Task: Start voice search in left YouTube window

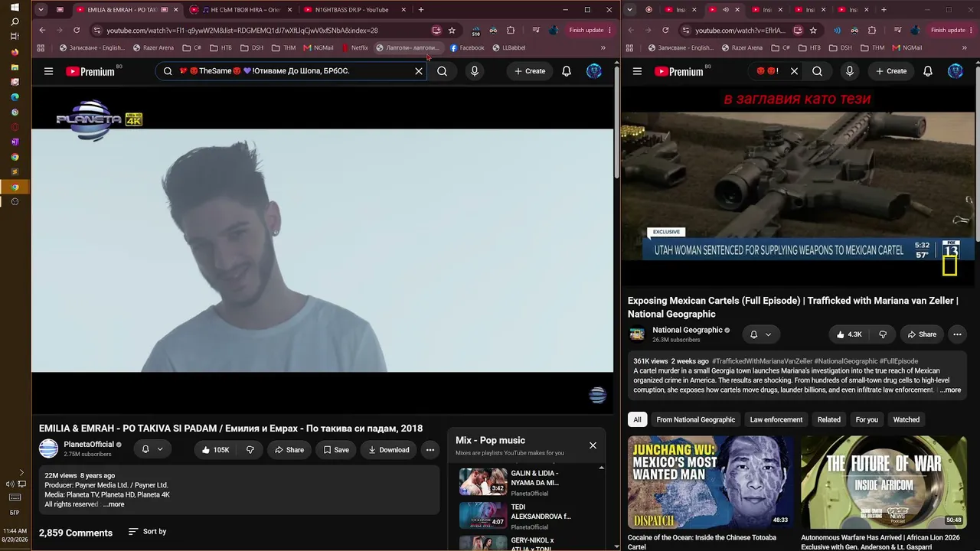Action: pyautogui.click(x=475, y=71)
